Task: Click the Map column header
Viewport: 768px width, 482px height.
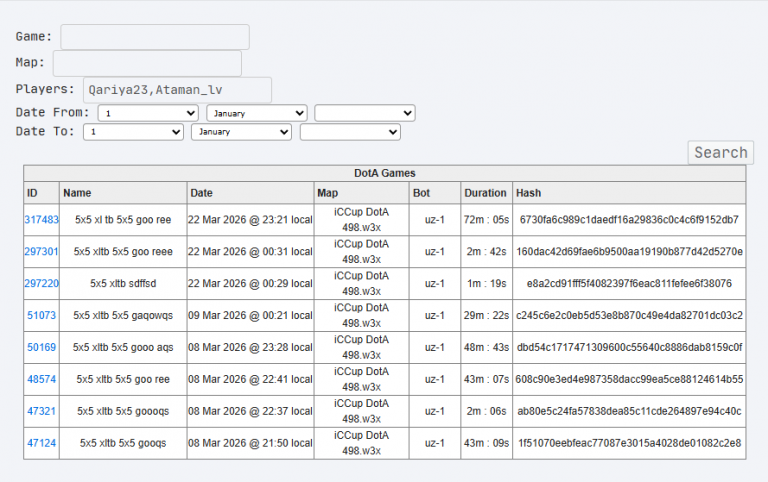Action: (x=361, y=193)
